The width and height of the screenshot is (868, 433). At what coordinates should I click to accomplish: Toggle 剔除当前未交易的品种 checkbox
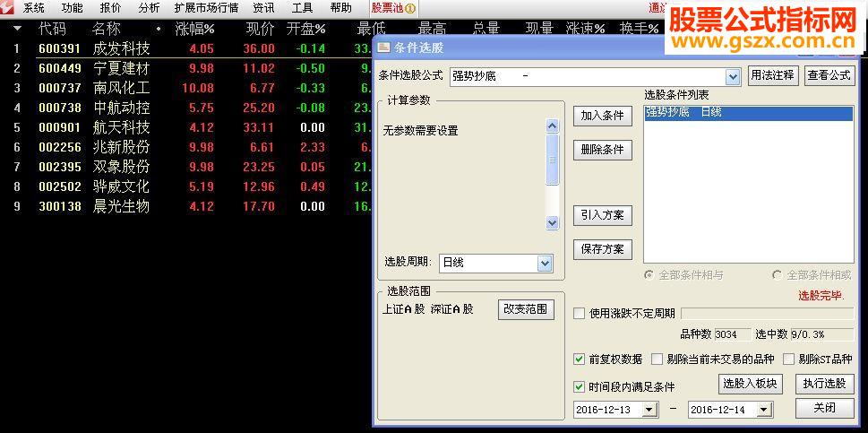coord(657,359)
